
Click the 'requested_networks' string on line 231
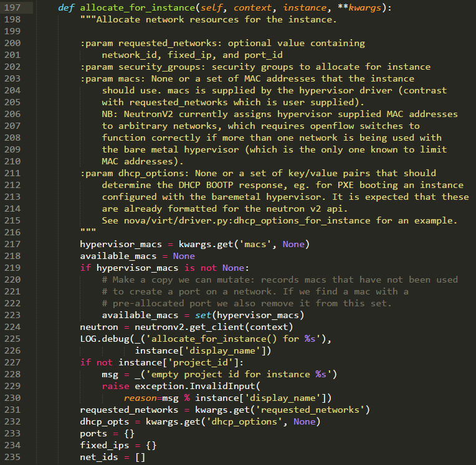[x=313, y=410]
